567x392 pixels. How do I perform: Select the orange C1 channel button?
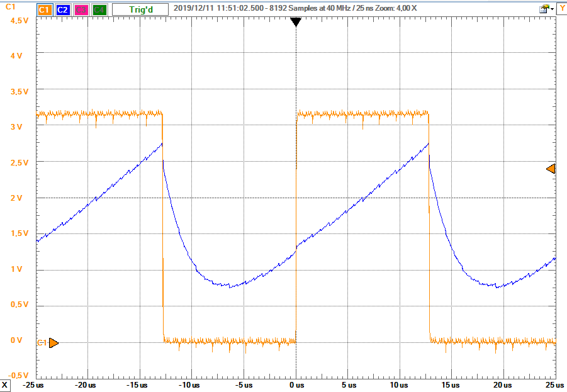[x=44, y=9]
